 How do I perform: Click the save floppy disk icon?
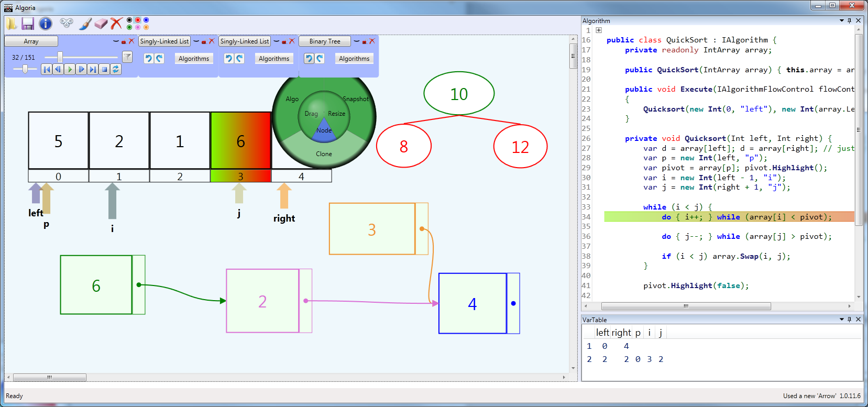(28, 24)
